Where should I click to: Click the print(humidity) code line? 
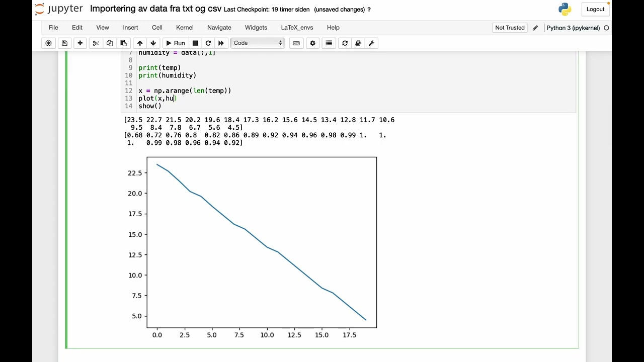click(168, 75)
